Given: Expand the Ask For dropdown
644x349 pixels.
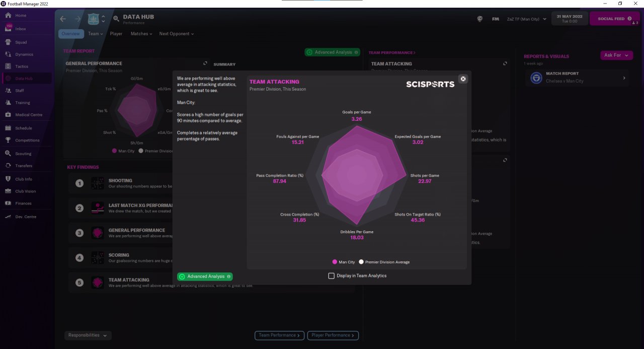Looking at the screenshot, I should [x=616, y=55].
